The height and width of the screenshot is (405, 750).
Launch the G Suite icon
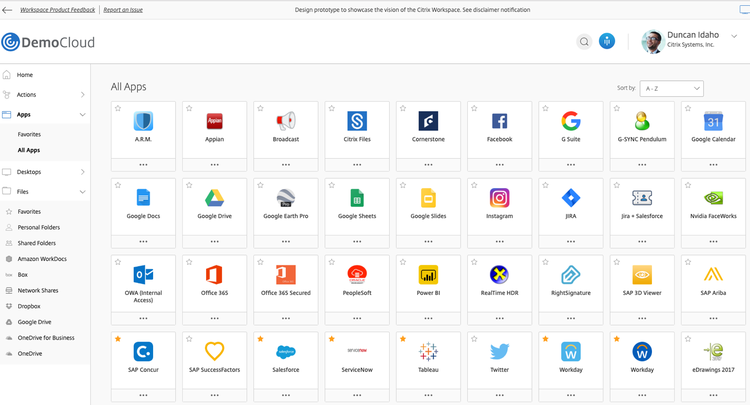[x=571, y=121]
